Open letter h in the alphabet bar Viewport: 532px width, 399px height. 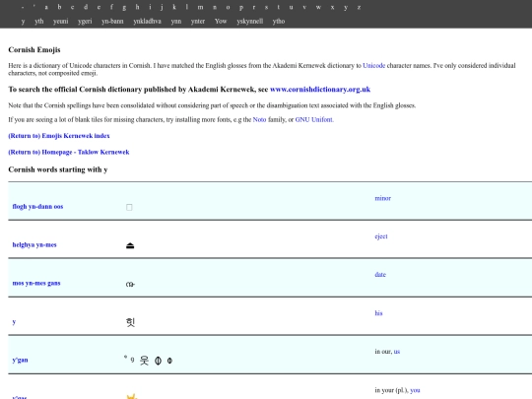click(x=137, y=7)
